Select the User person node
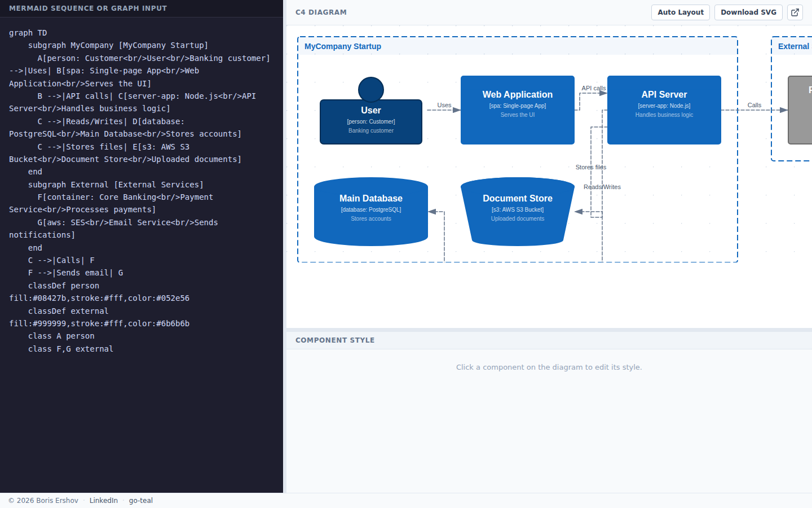 coord(371,121)
